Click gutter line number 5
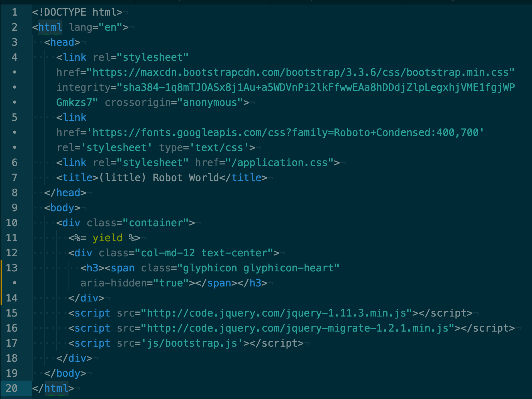The image size is (532, 399). (14, 117)
